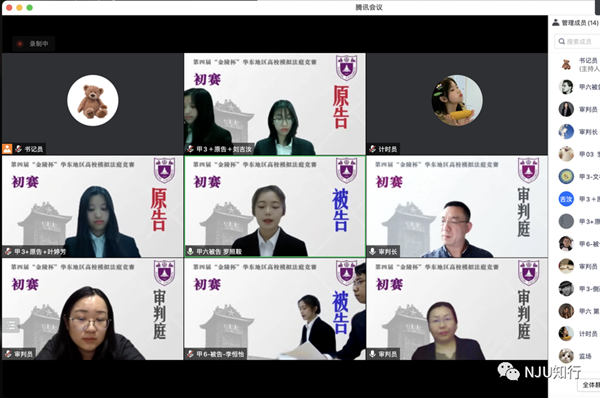Click the muted mic icon beside 甲6-被告-李恒怡

point(190,354)
